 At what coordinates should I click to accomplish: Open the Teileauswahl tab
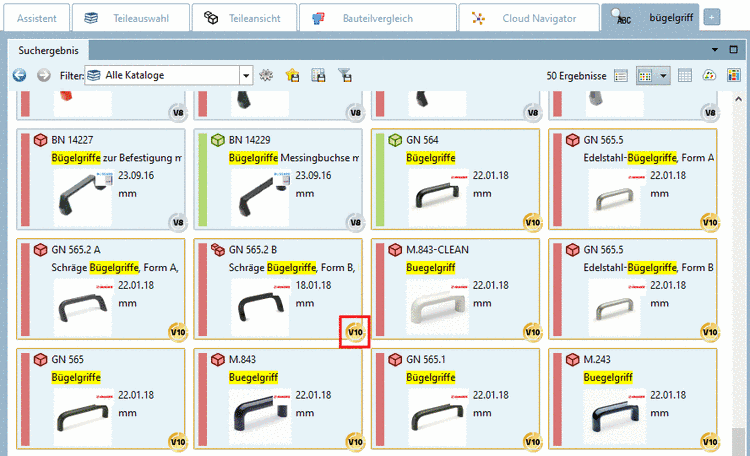point(130,18)
